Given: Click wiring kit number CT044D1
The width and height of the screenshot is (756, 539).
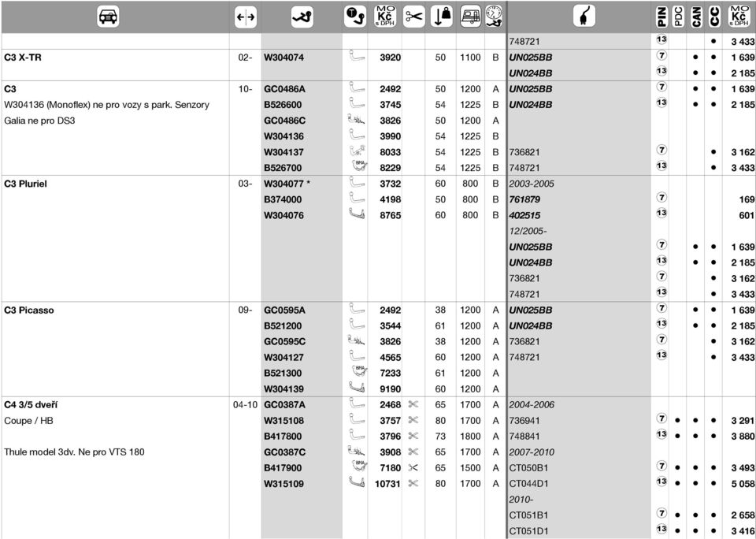Looking at the screenshot, I should coord(528,484).
